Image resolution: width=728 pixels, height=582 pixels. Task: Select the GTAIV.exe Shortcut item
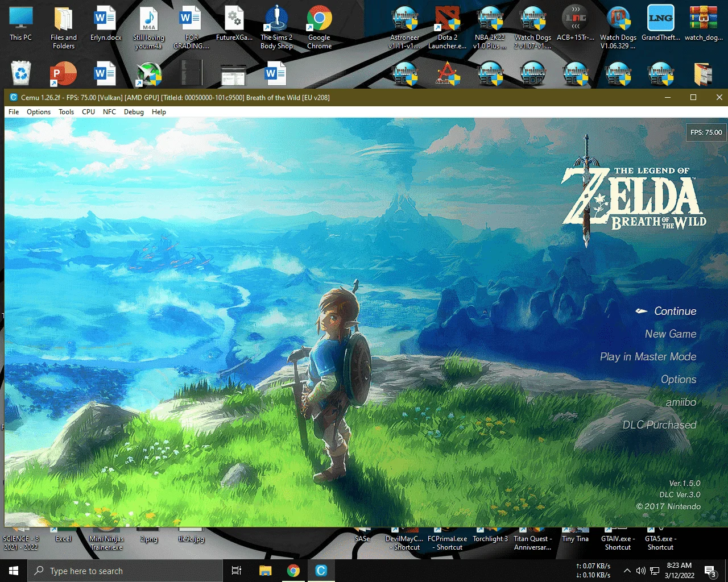[x=618, y=540]
